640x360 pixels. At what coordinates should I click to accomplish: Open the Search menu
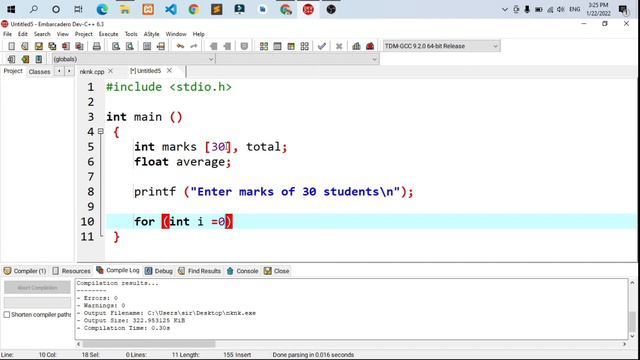click(x=42, y=34)
